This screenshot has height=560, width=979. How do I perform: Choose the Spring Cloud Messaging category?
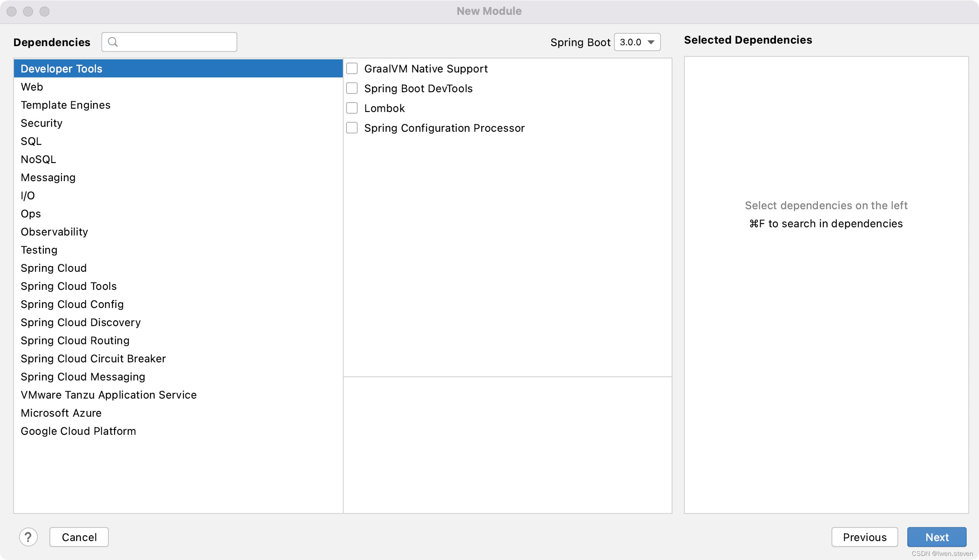[x=178, y=376]
